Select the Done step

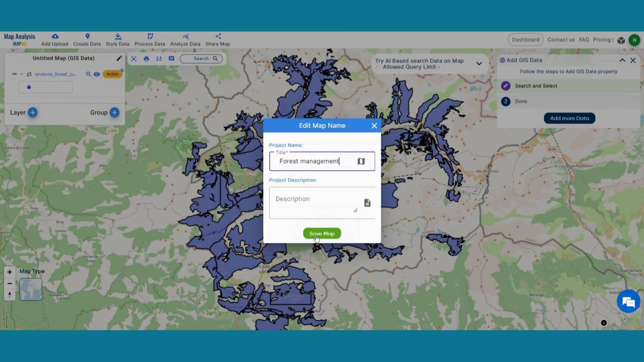[x=568, y=101]
